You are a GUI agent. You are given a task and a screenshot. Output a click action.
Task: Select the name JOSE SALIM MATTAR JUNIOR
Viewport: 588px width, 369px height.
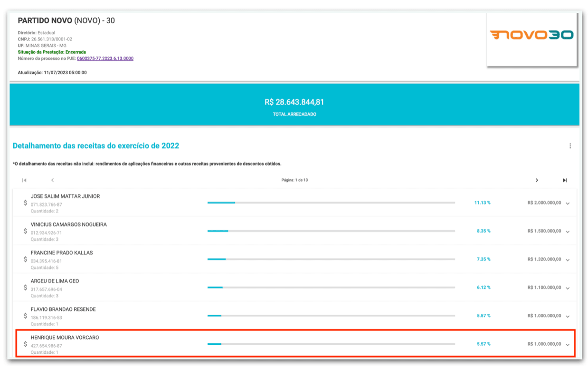pyautogui.click(x=65, y=196)
